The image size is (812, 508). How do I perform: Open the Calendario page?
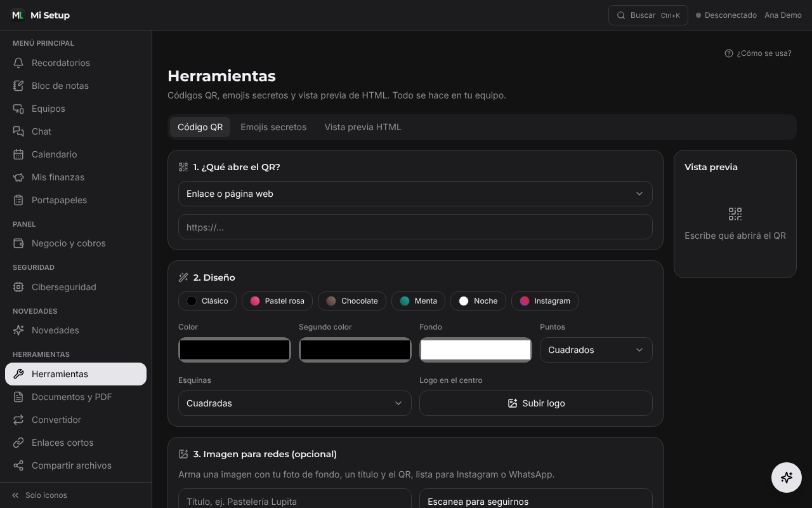coord(75,154)
